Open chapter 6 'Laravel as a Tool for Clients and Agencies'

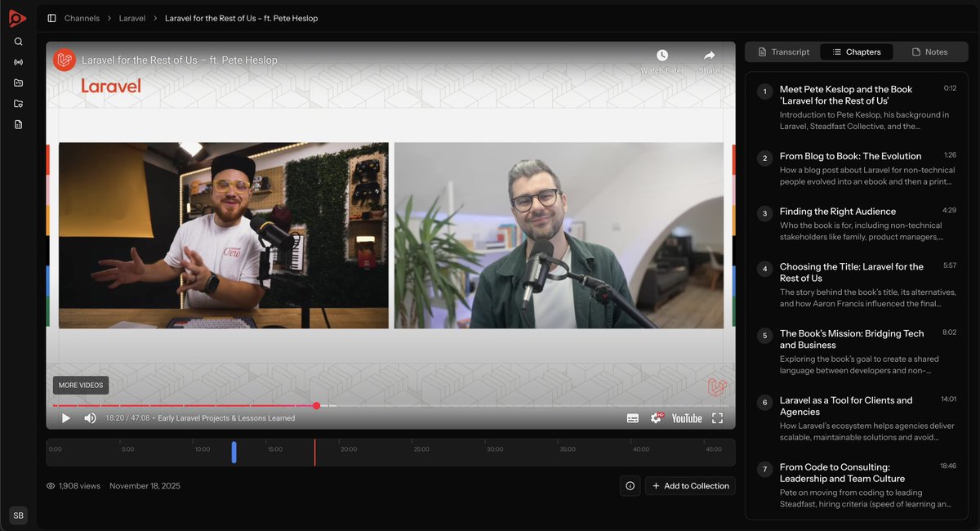857,419
